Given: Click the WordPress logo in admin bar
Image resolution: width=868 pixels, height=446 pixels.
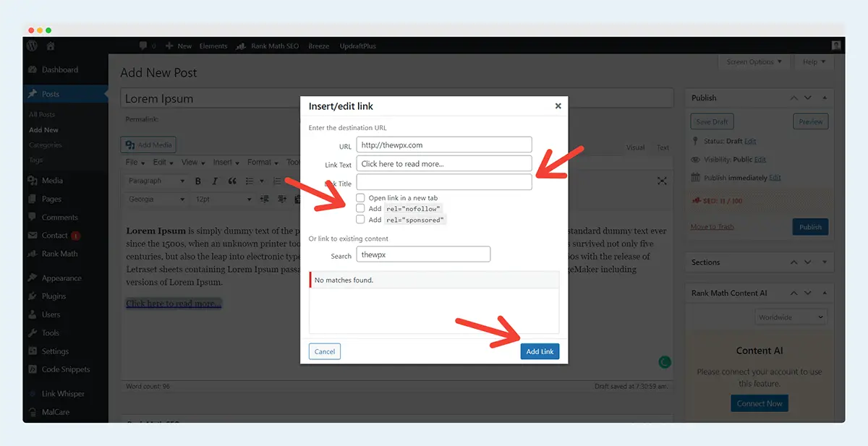Looking at the screenshot, I should coord(32,46).
